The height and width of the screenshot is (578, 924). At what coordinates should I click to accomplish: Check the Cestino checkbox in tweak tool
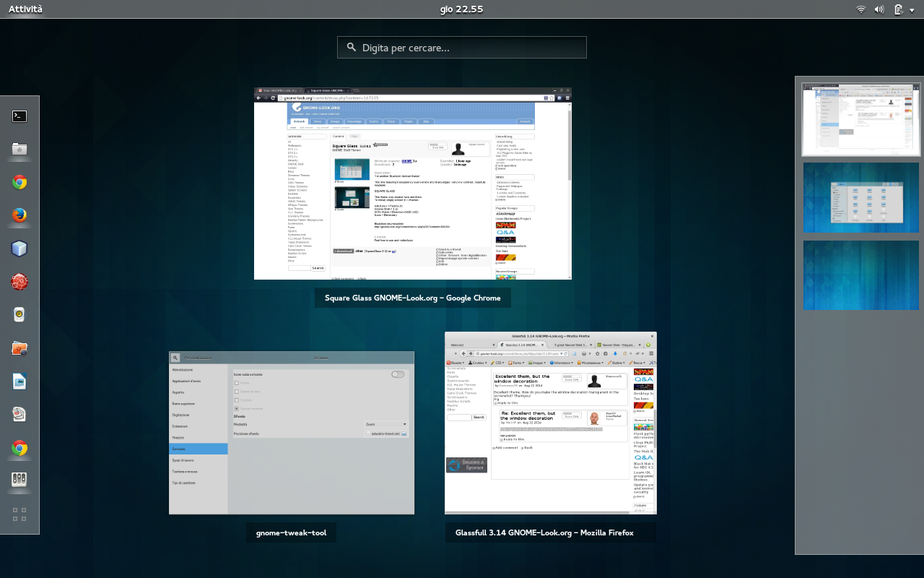(237, 400)
